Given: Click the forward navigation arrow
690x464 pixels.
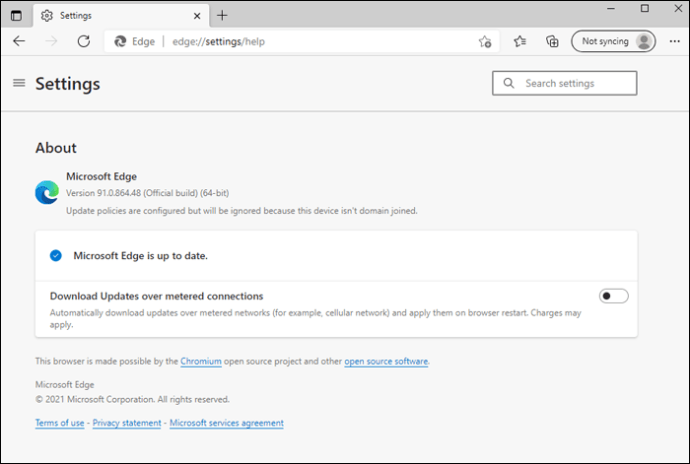Looking at the screenshot, I should click(52, 41).
